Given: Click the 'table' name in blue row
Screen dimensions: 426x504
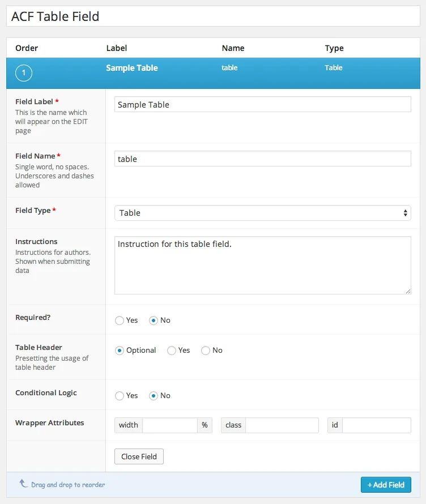Looking at the screenshot, I should coord(229,68).
